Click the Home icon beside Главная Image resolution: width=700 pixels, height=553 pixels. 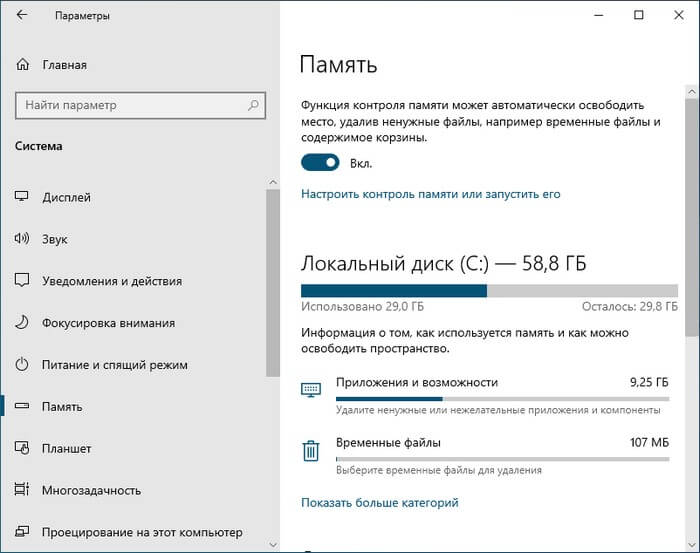coord(23,65)
